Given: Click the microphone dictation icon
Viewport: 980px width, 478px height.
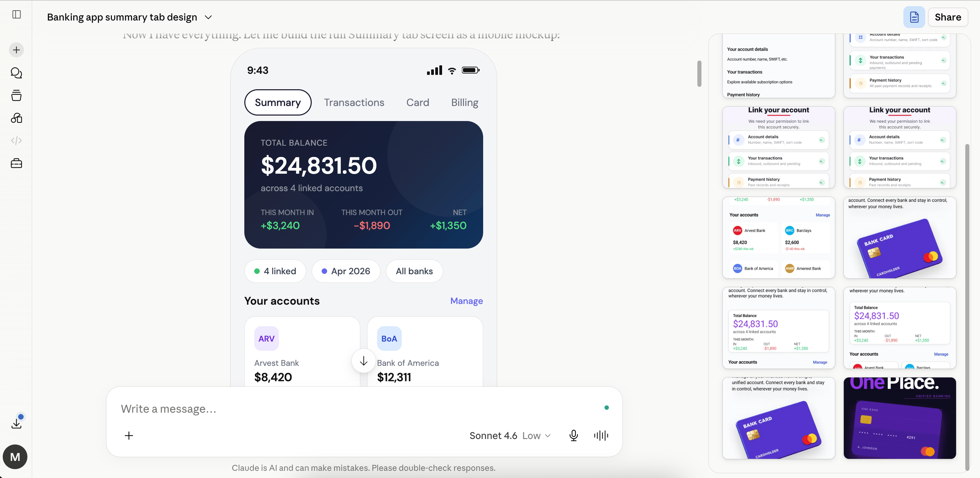Looking at the screenshot, I should (x=573, y=435).
